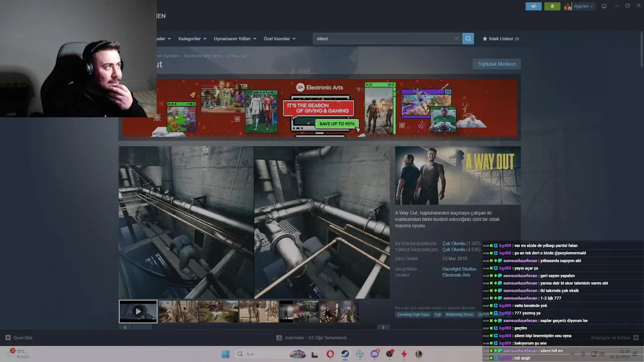The width and height of the screenshot is (644, 362).
Task: Select the Bölünmüş Ekran tag
Action: (459, 314)
